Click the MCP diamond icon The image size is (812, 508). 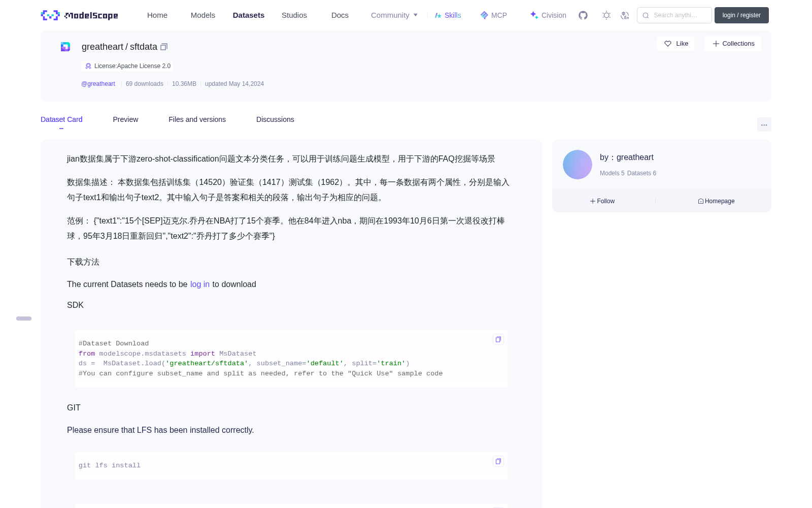click(x=484, y=15)
